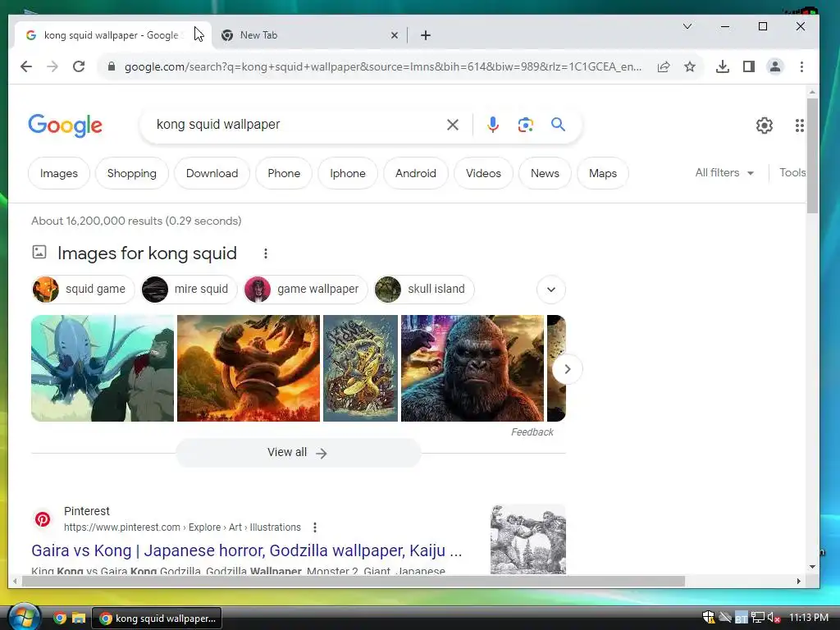Open the Tools option

click(792, 172)
